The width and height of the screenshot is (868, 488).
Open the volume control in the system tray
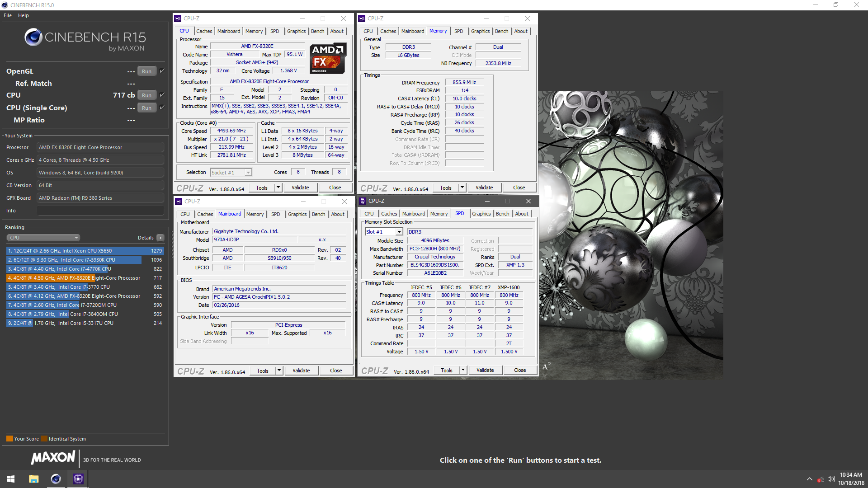coord(831,479)
